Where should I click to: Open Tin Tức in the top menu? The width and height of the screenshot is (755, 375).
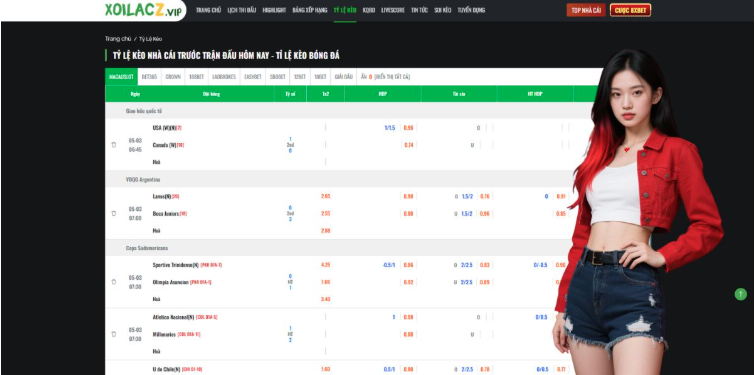419,10
